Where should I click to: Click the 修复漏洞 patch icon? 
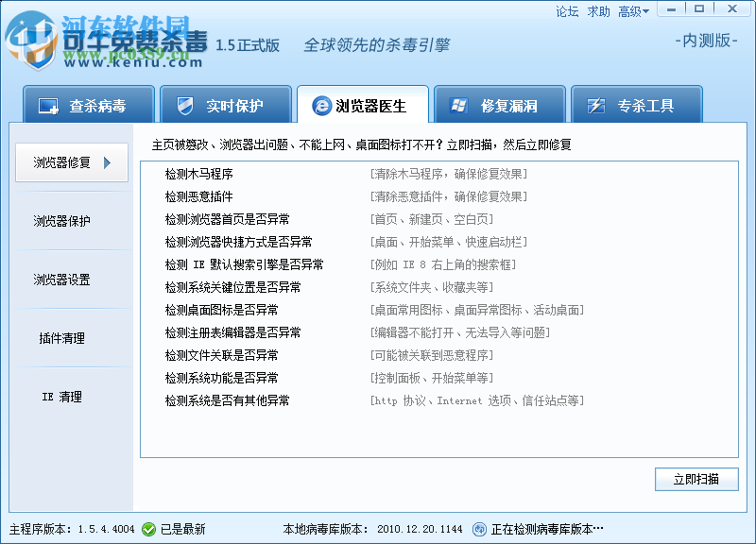tap(461, 105)
